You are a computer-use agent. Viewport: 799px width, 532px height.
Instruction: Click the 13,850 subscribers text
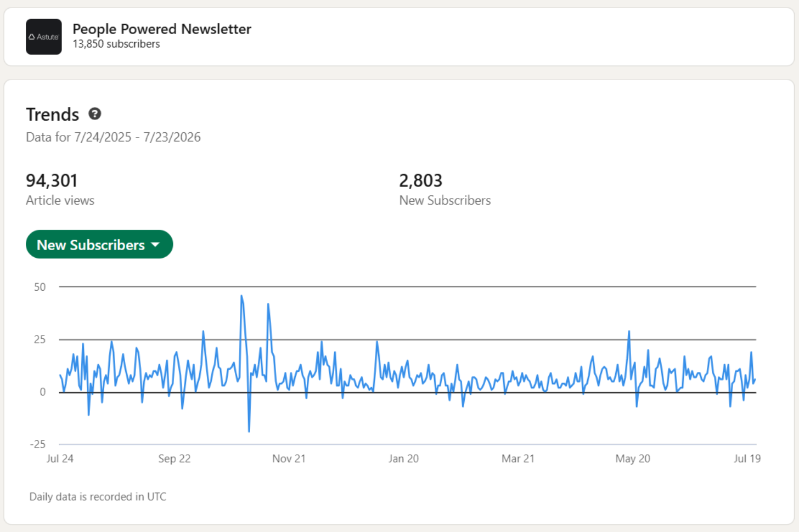click(116, 44)
